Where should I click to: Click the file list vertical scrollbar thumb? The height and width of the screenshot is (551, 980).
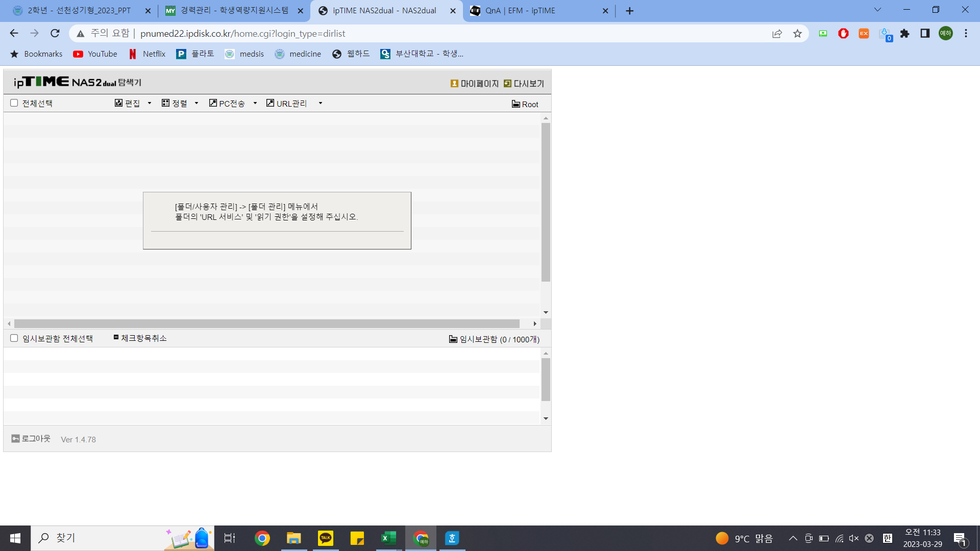pos(546,202)
